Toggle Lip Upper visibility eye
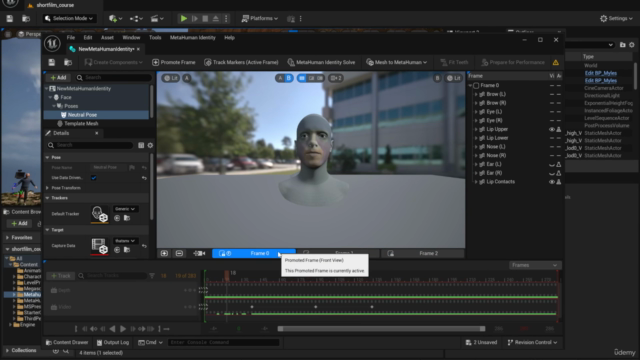This screenshot has height=360, width=640. [551, 129]
